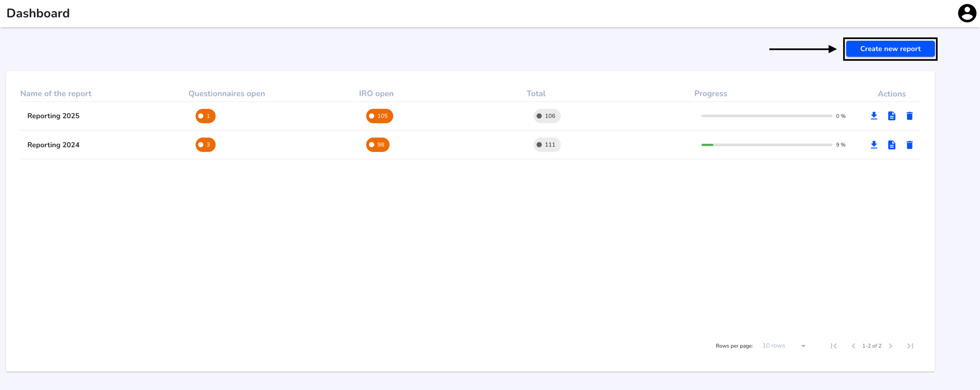Click Create new report button
Screen dimensions: 980x390
point(890,49)
